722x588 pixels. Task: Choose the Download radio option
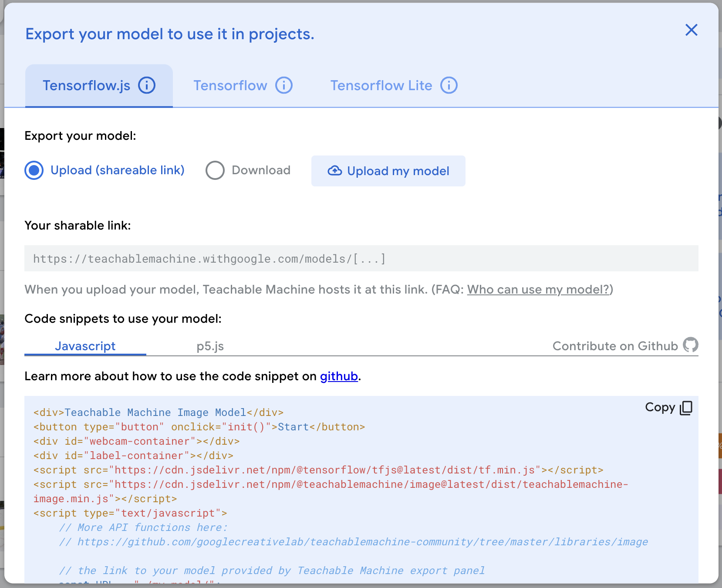[x=215, y=170]
